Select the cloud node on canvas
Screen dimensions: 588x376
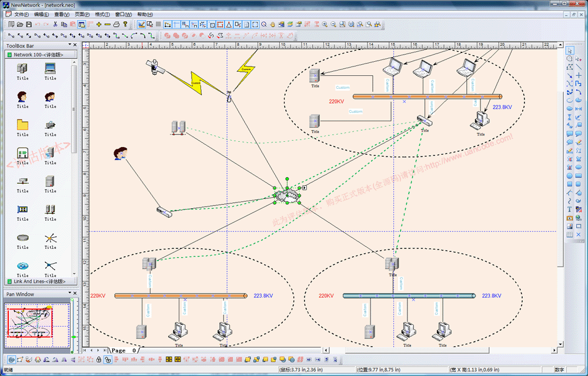[x=286, y=195]
